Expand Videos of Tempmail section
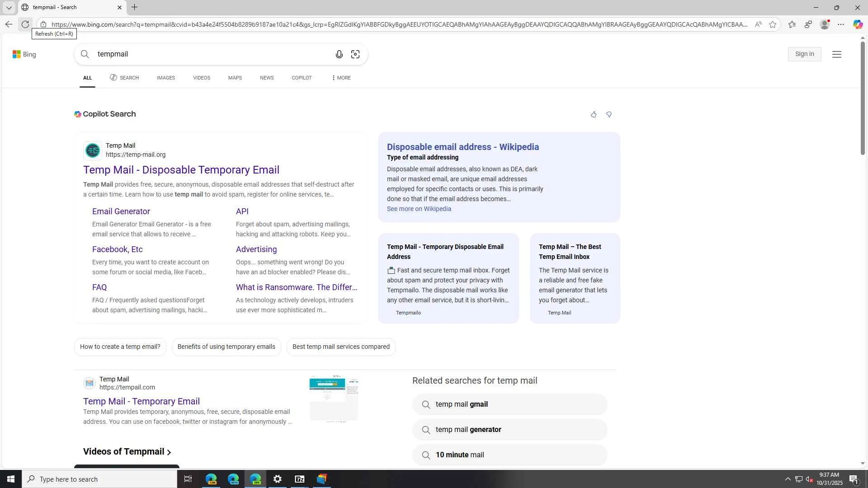Image resolution: width=868 pixels, height=488 pixels. pyautogui.click(x=127, y=452)
